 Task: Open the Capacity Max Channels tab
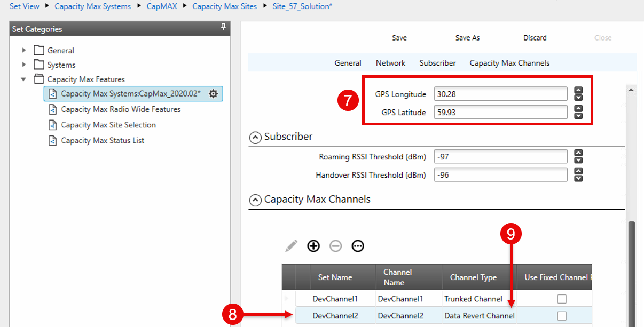click(x=509, y=62)
